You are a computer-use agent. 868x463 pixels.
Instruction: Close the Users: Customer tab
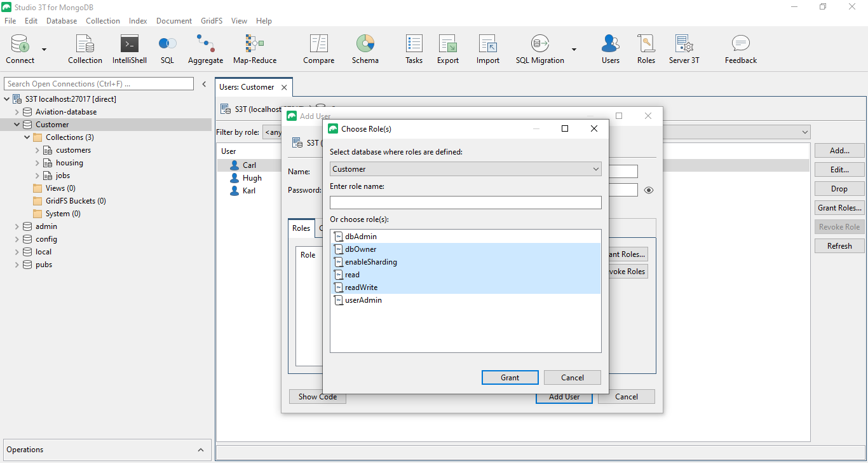[x=284, y=88]
